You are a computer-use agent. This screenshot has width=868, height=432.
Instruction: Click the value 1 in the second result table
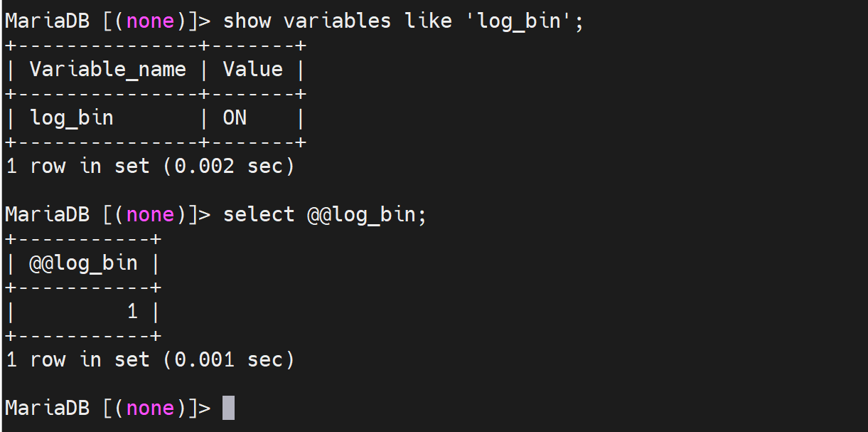[132, 311]
